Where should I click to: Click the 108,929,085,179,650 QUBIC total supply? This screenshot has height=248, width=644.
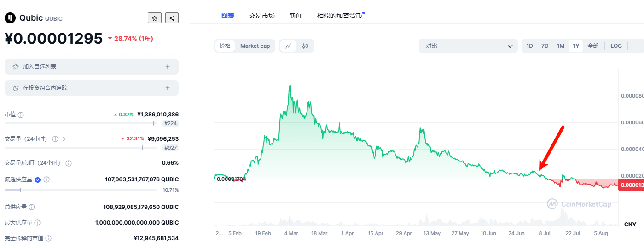point(141,207)
